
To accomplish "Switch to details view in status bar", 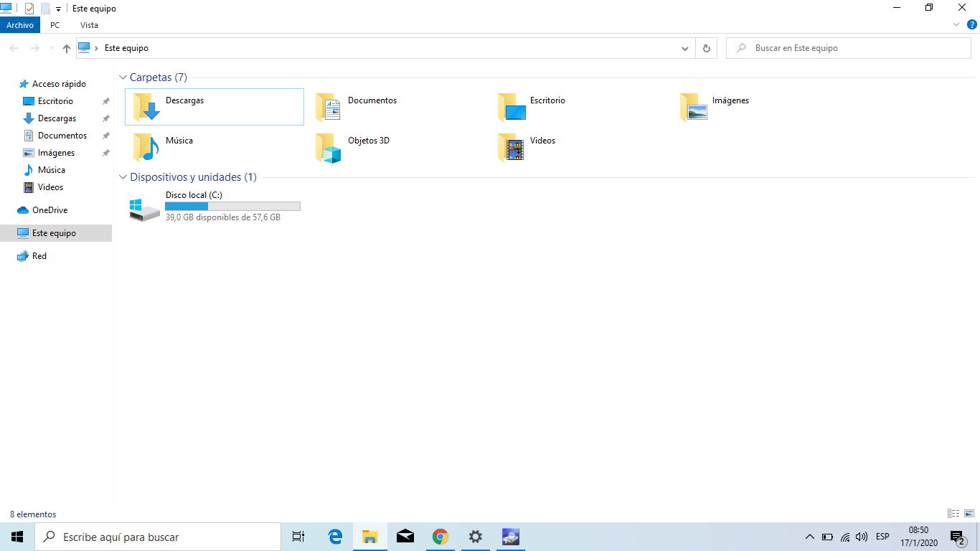I will point(953,514).
